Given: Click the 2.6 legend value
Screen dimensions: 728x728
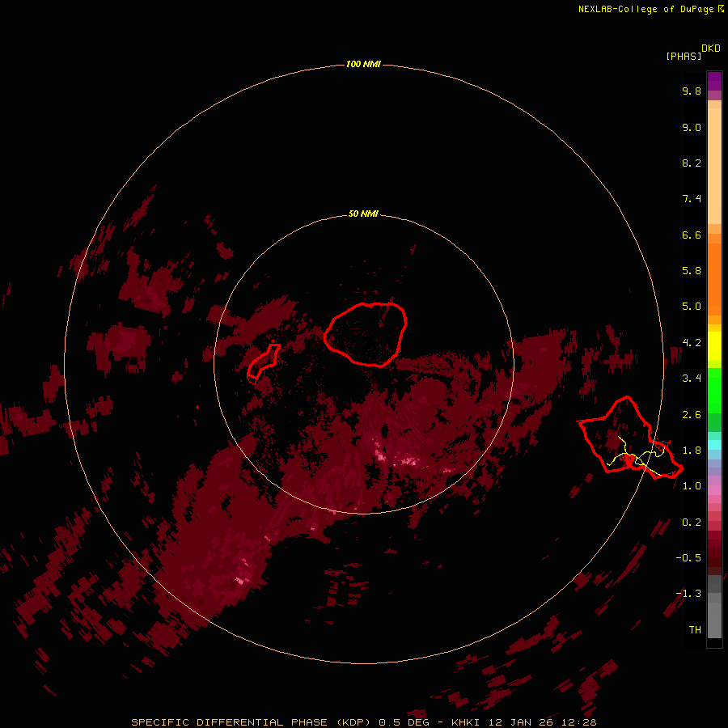Looking at the screenshot, I should (x=692, y=415).
